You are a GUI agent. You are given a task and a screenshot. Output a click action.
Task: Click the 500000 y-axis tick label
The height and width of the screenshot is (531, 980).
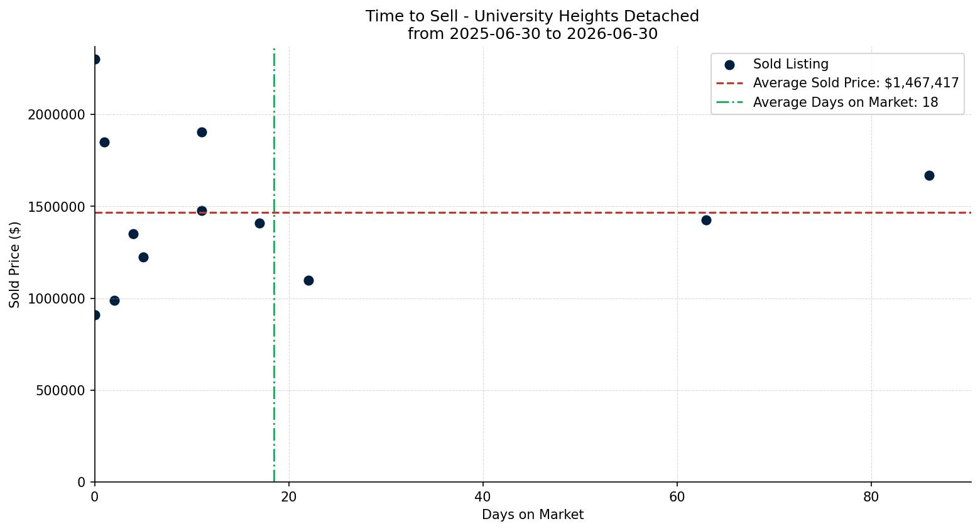(x=60, y=390)
